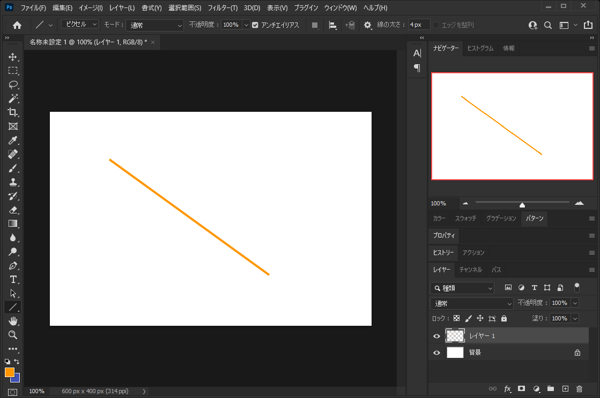
Task: Select the Brush tool
Action: click(x=13, y=168)
